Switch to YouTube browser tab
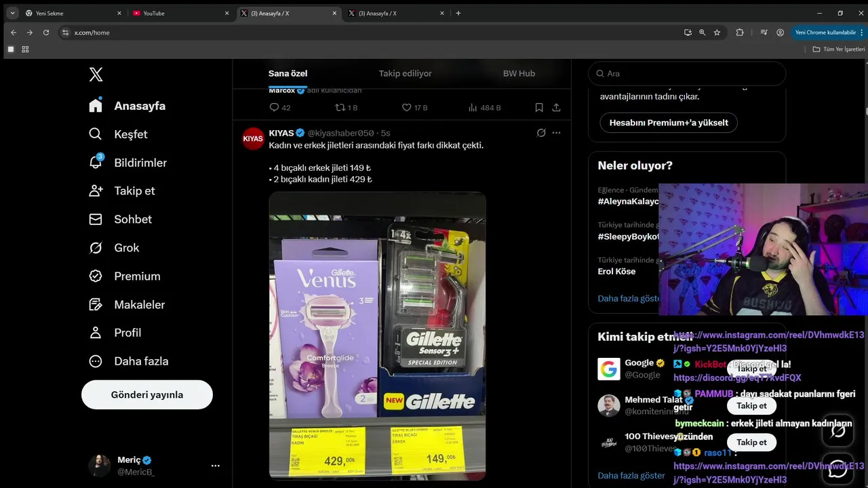Screen dimensions: 868x488 (180, 13)
